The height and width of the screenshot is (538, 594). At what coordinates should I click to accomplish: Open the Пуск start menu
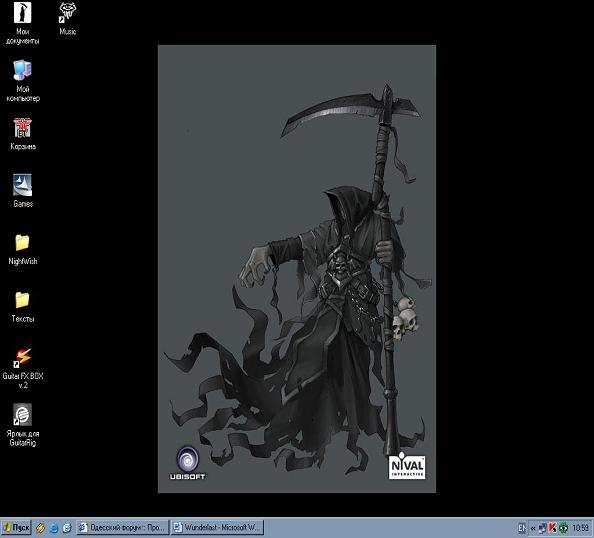tap(16, 527)
